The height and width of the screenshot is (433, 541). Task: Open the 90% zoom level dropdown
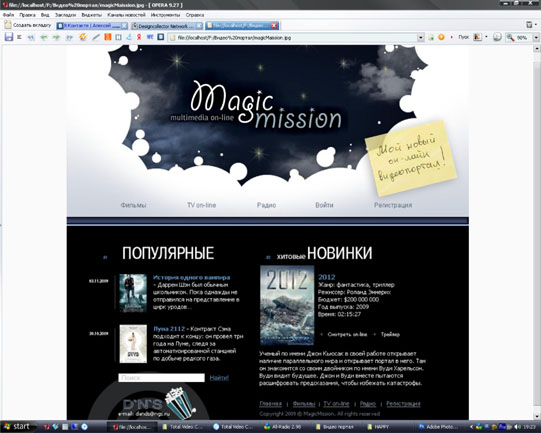pos(536,37)
